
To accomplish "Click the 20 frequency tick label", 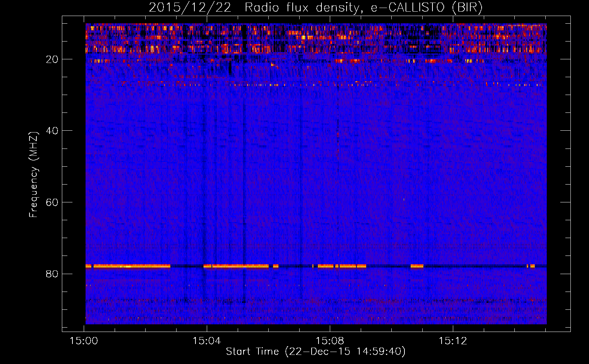I will (52, 59).
